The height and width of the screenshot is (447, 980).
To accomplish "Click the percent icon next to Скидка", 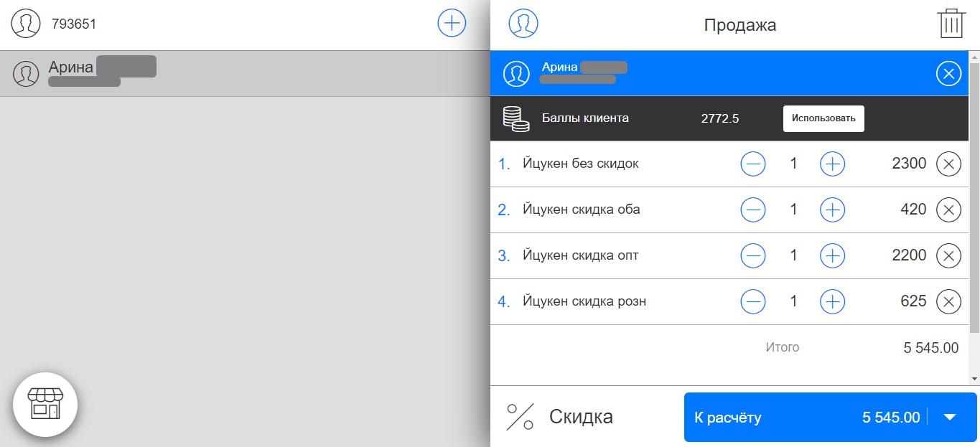I will (x=521, y=417).
